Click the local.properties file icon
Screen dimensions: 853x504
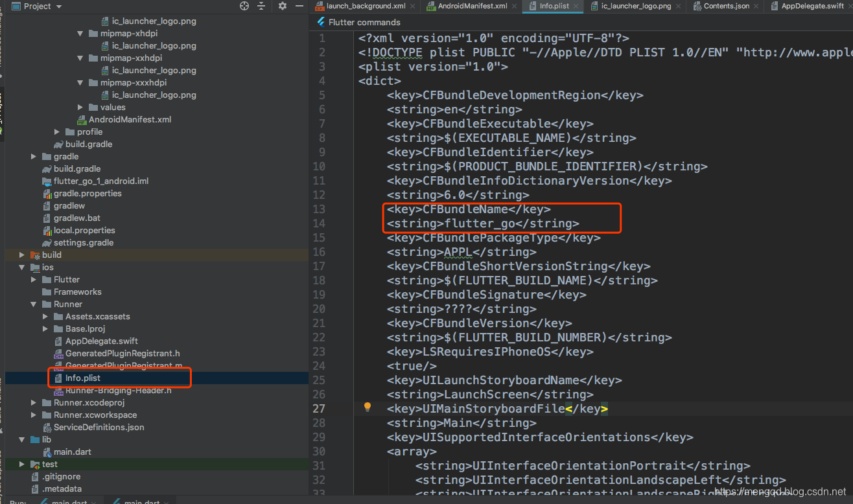click(47, 231)
